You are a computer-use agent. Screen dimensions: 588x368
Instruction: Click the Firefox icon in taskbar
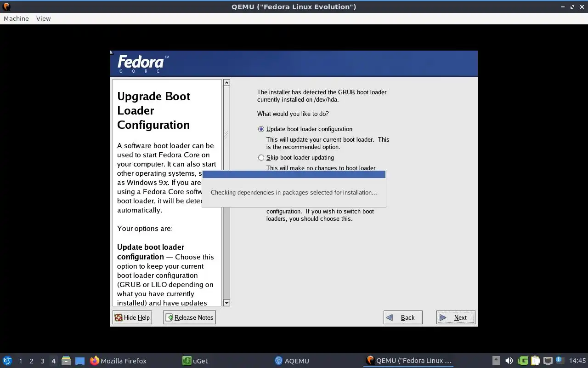(95, 361)
